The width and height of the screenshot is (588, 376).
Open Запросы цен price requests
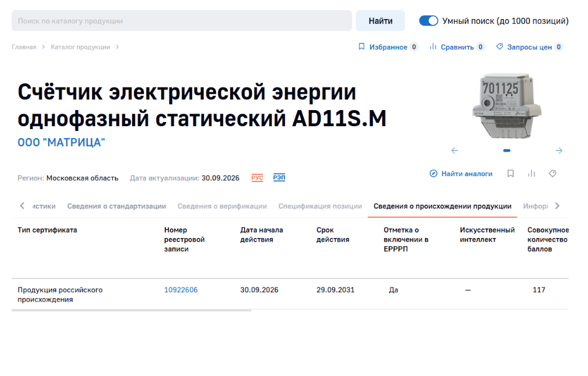529,47
